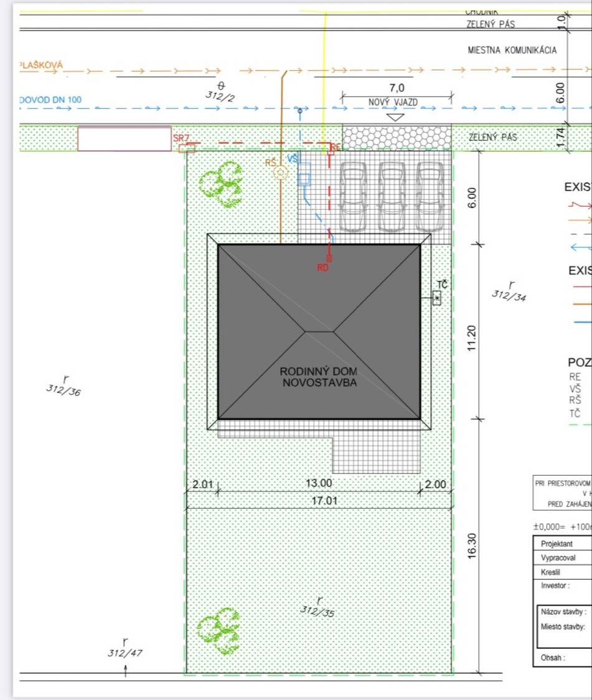Select the Vypracoval title block row
This screenshot has width=592, height=700.
click(x=563, y=557)
